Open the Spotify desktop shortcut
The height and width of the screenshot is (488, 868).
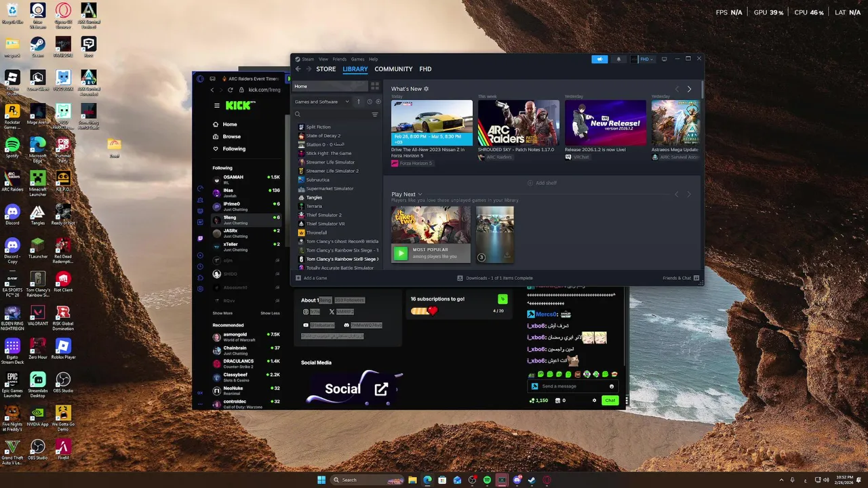click(12, 148)
